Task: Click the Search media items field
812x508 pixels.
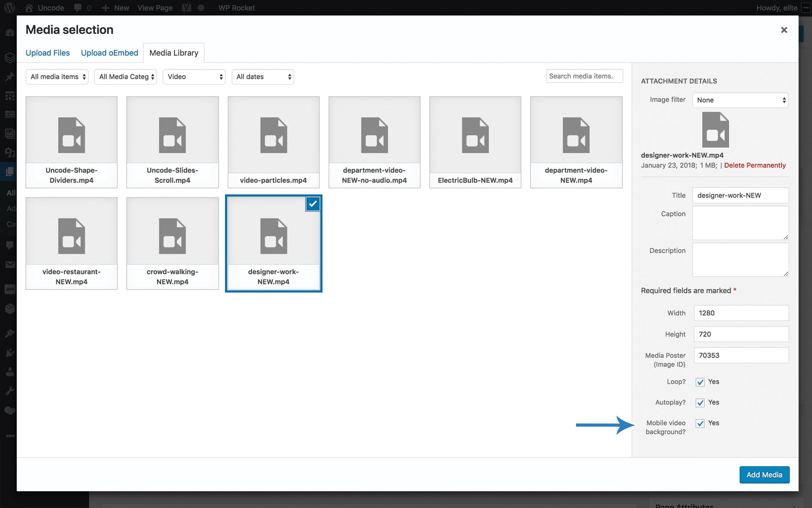Action: pyautogui.click(x=584, y=76)
